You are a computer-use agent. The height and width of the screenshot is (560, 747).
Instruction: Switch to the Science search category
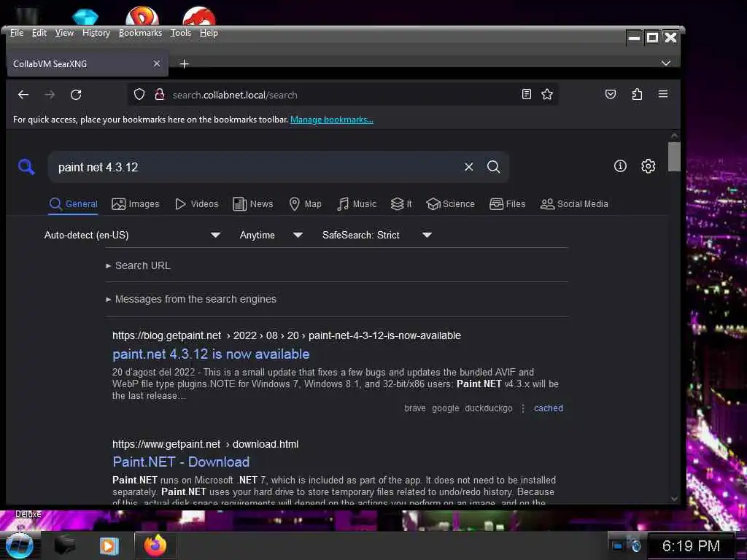click(x=450, y=204)
